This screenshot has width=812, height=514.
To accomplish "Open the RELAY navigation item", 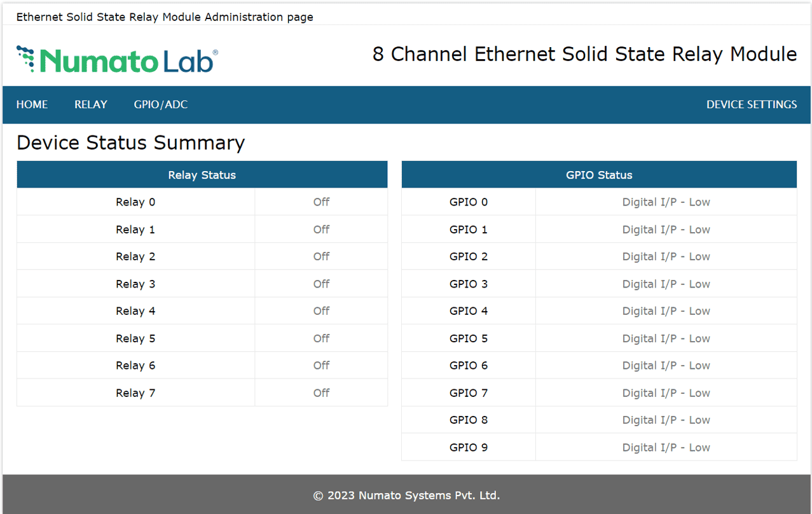I will tap(90, 104).
